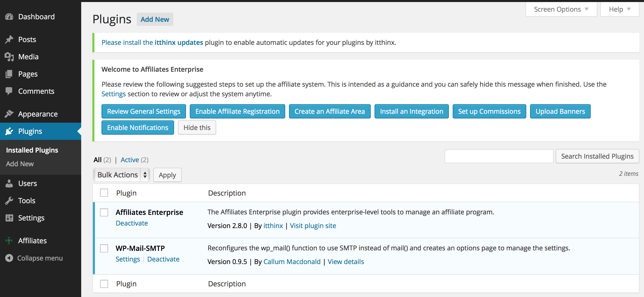Screen dimensions: 644x297
Task: Click the Comments bubble icon
Action: coord(9,91)
